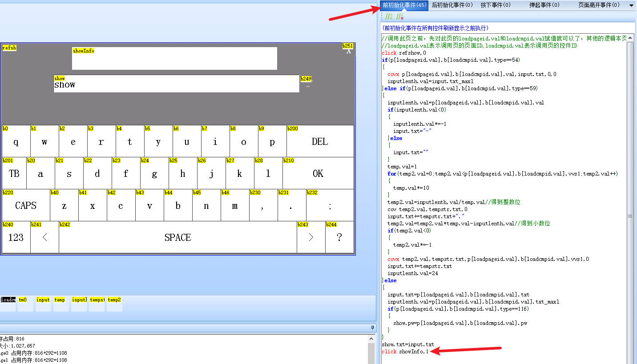Click the code editor vertical scrollbar
The height and width of the screenshot is (364, 637).
click(630, 216)
